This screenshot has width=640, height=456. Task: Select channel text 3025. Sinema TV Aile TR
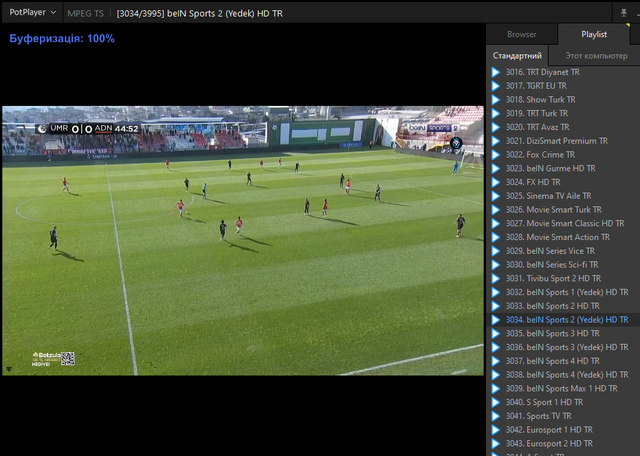[x=548, y=196]
